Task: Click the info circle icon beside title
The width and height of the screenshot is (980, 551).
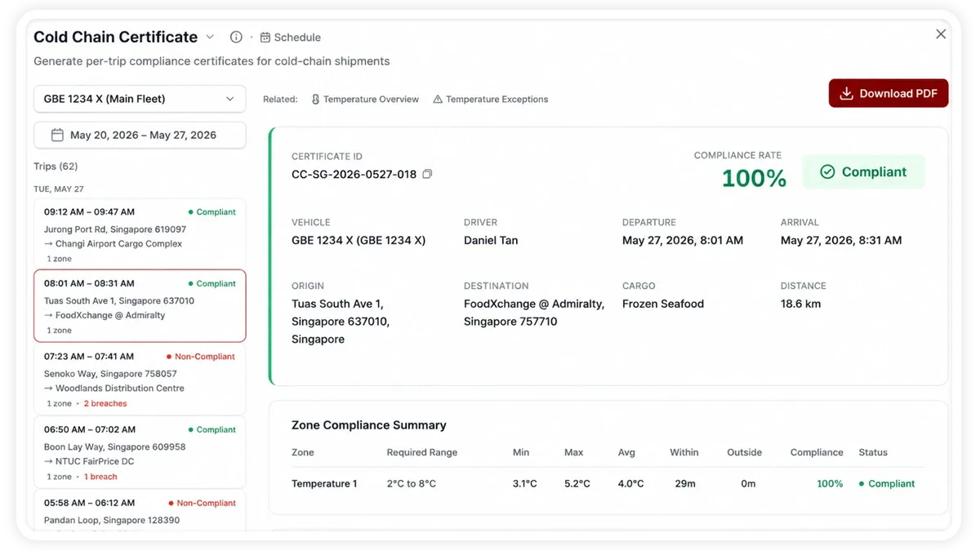Action: tap(236, 37)
